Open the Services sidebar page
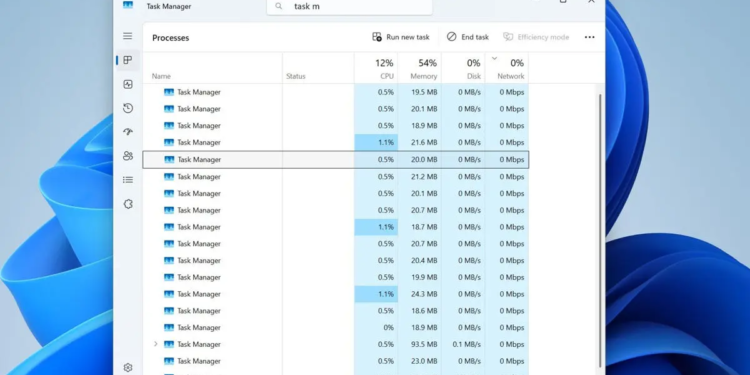 coord(127,204)
